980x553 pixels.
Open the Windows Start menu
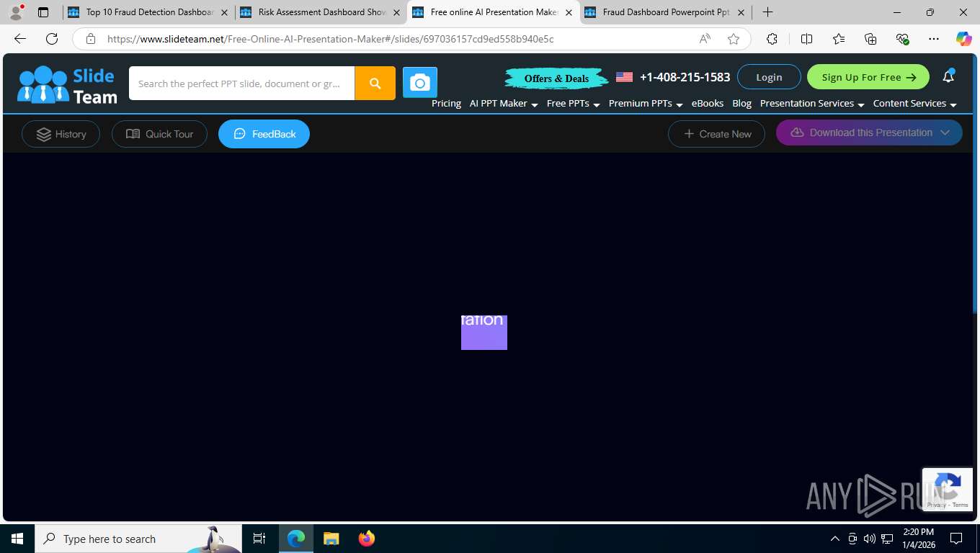pyautogui.click(x=17, y=539)
